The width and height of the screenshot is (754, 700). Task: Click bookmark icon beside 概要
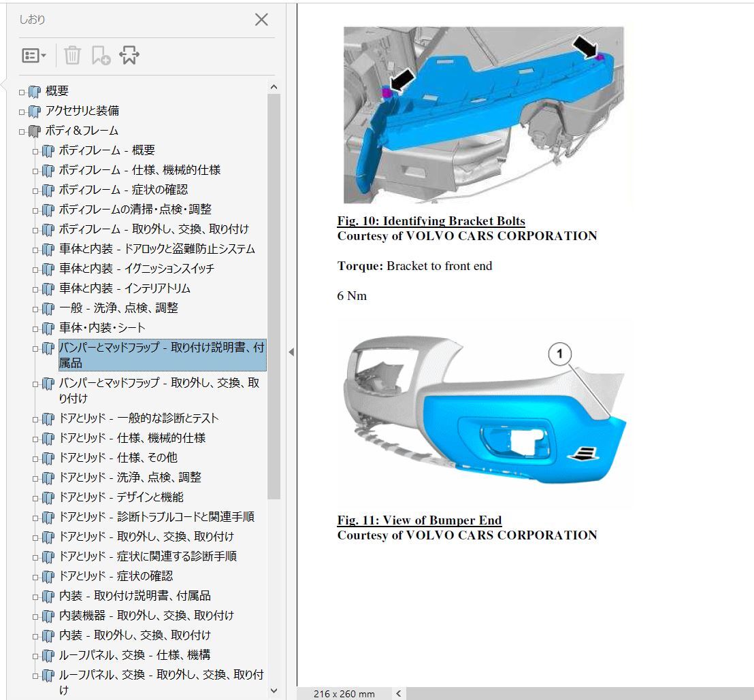[x=35, y=92]
